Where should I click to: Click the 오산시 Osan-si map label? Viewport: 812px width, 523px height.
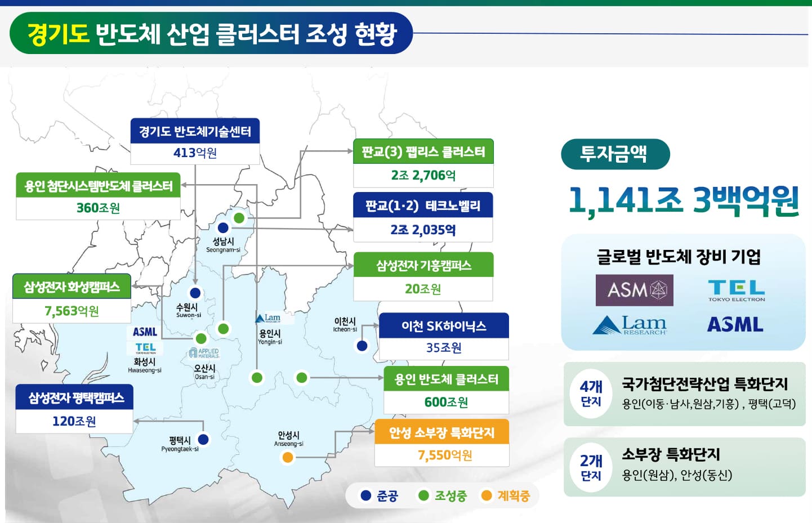[204, 372]
